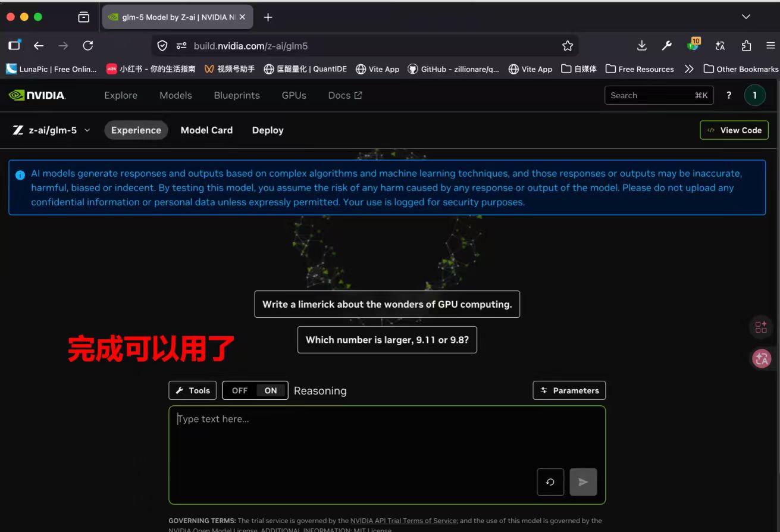This screenshot has width=780, height=532.
Task: Open the 自媒体 bookmarks folder
Action: tap(579, 69)
